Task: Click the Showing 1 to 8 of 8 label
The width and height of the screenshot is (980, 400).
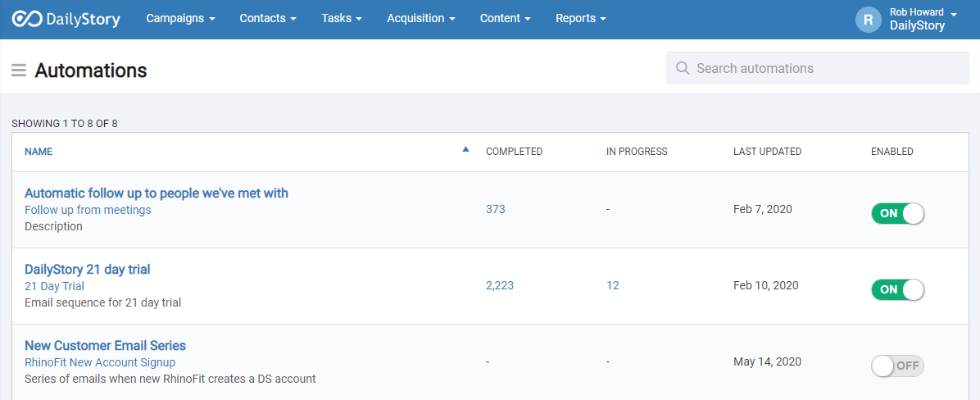Action: (x=65, y=124)
